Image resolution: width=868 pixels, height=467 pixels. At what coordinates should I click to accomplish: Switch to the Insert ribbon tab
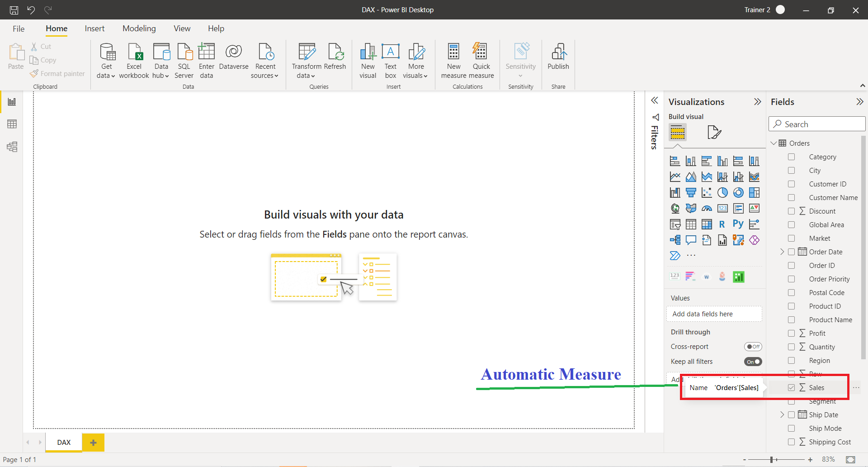[94, 29]
